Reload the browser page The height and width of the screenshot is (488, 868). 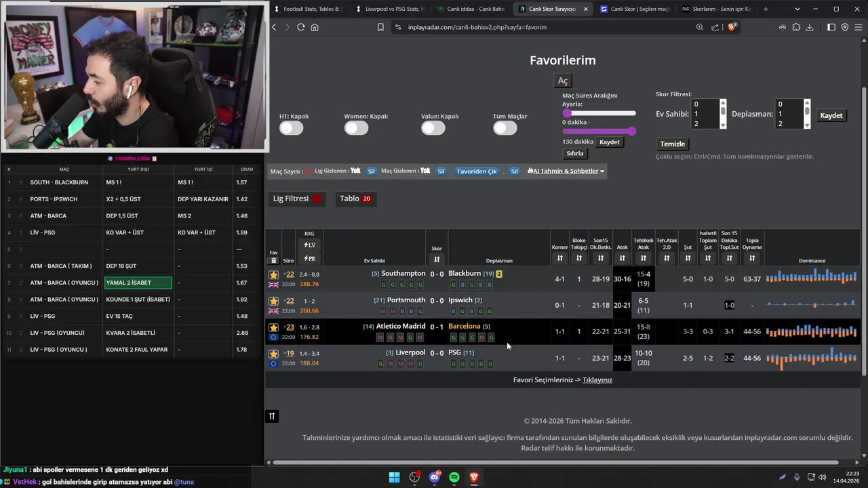pos(300,27)
